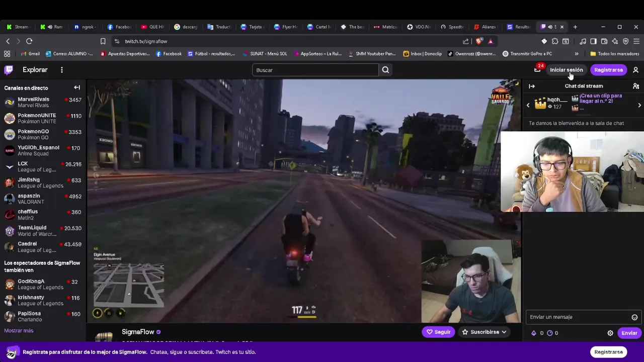Open the PapiSosa Charlando channel
This screenshot has width=644, height=362.
coord(43,317)
